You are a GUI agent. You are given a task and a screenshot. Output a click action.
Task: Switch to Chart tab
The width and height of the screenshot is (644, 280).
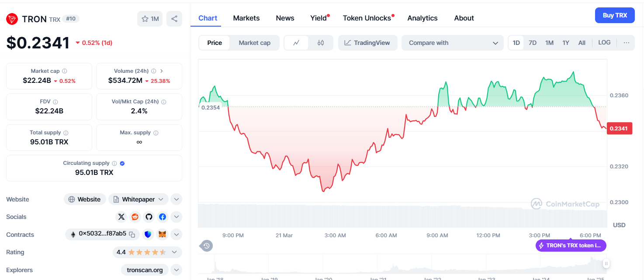pyautogui.click(x=208, y=18)
